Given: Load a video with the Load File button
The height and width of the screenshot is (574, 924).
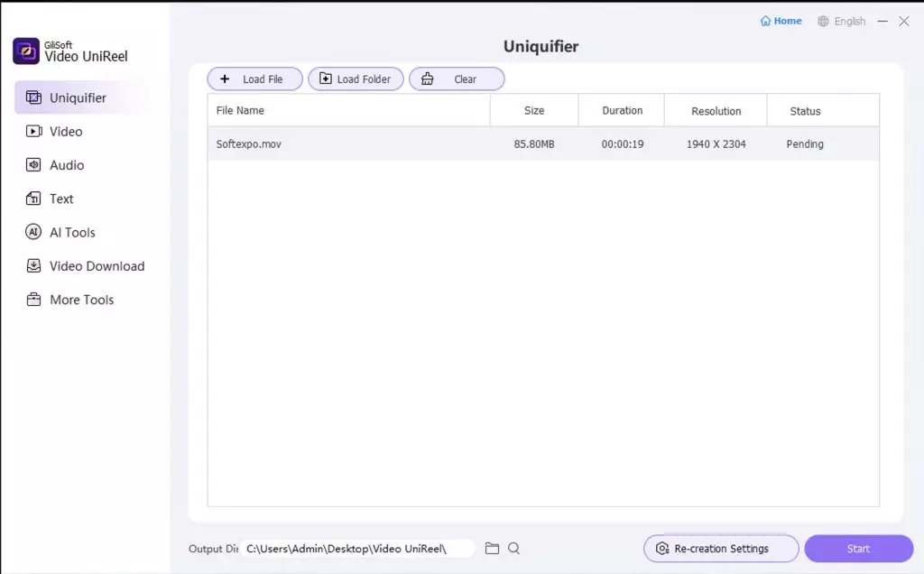Looking at the screenshot, I should tap(254, 79).
